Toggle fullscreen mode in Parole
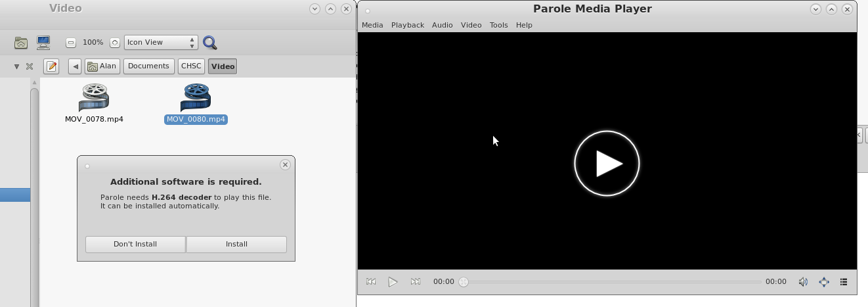868x307 pixels. pyautogui.click(x=824, y=282)
